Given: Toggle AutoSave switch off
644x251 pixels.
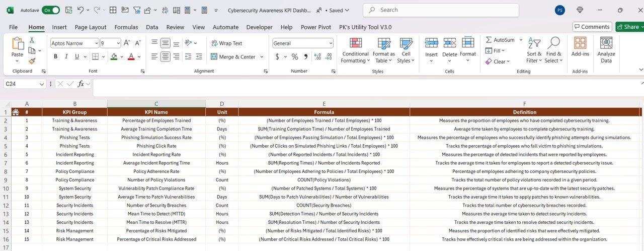Looking at the screenshot, I should point(51,10).
